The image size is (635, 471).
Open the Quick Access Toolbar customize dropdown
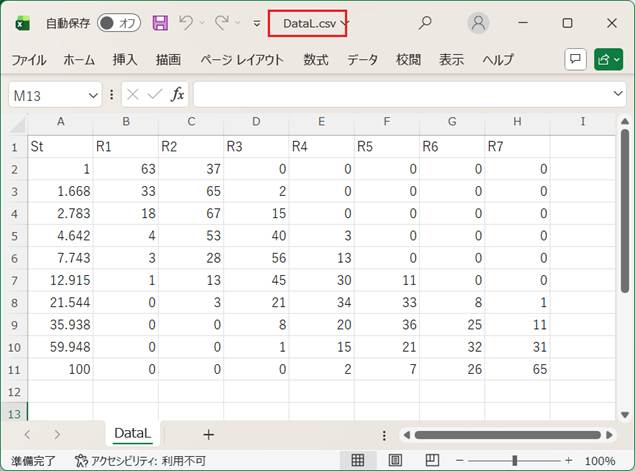[257, 23]
